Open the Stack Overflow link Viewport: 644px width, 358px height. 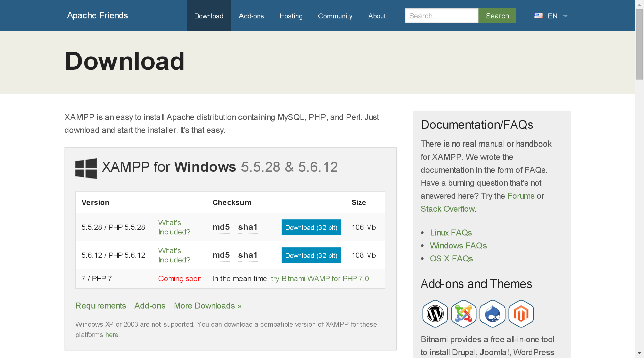[448, 209]
